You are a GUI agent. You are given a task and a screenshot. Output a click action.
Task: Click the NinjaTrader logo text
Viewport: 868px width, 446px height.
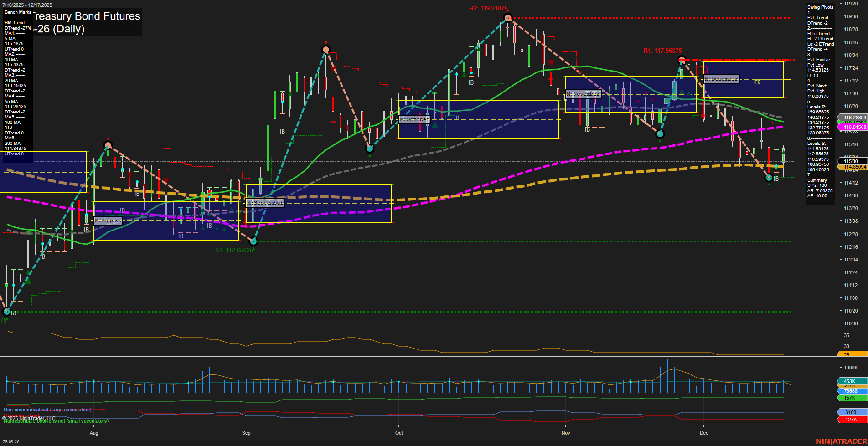click(x=841, y=441)
